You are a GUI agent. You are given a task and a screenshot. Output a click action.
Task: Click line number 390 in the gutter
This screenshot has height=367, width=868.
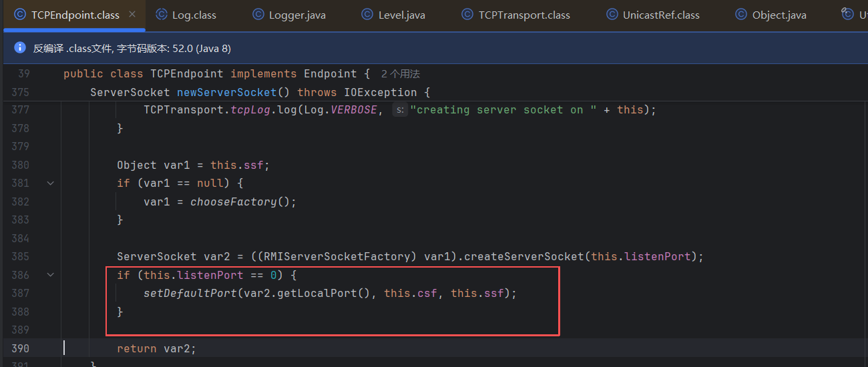[x=20, y=348]
